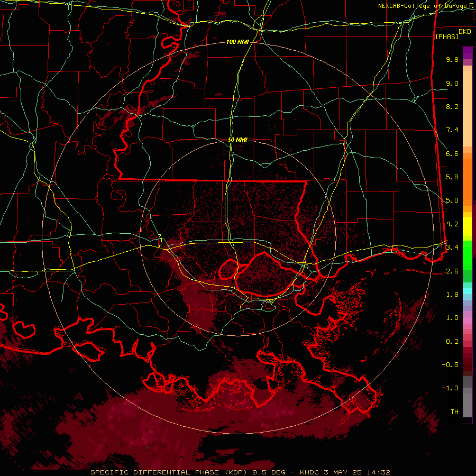Click the TH label at the bottom of the scale
Screen dimensions: 476x476
454,412
